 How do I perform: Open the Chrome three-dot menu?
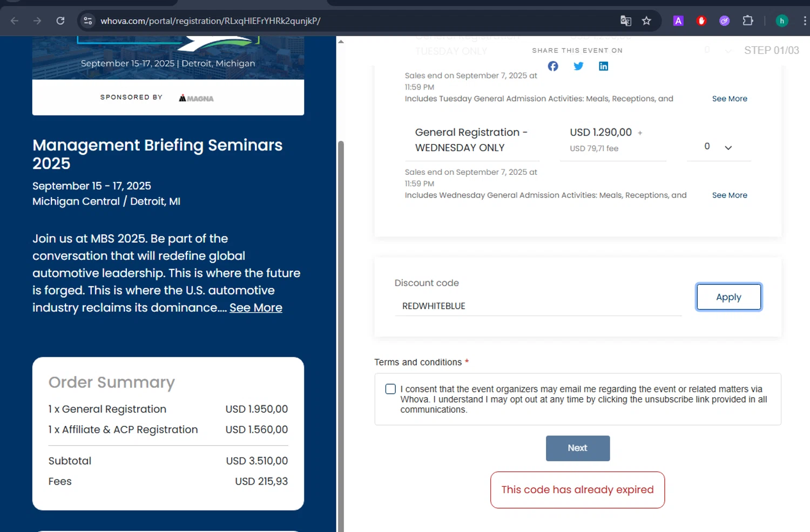[805, 21]
